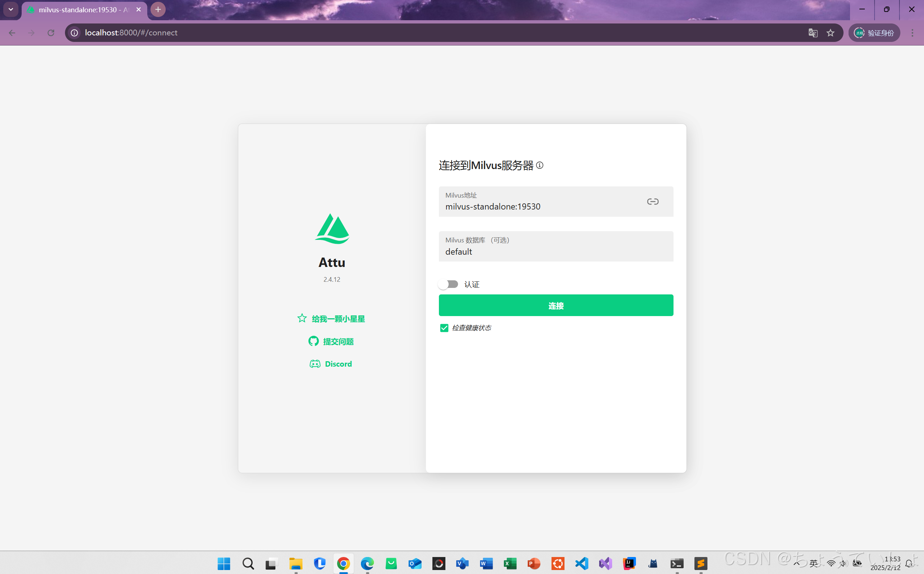Open Visual Studio Code from the taskbar

(581, 564)
